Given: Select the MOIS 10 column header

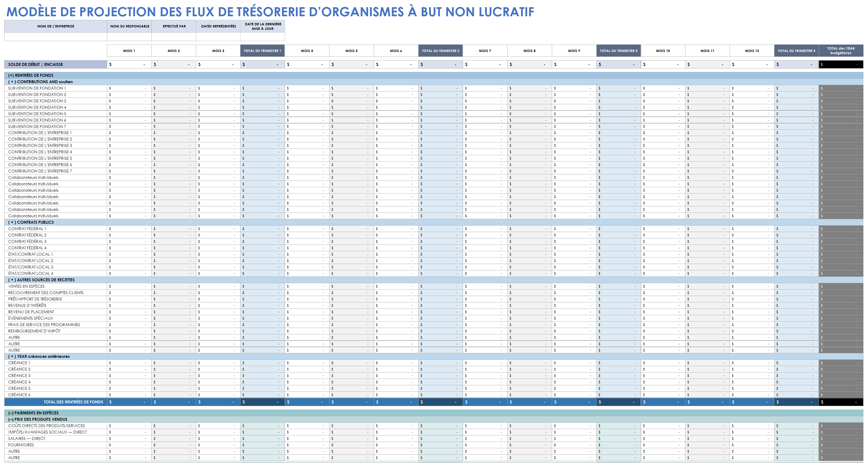Looking at the screenshot, I should (x=663, y=51).
